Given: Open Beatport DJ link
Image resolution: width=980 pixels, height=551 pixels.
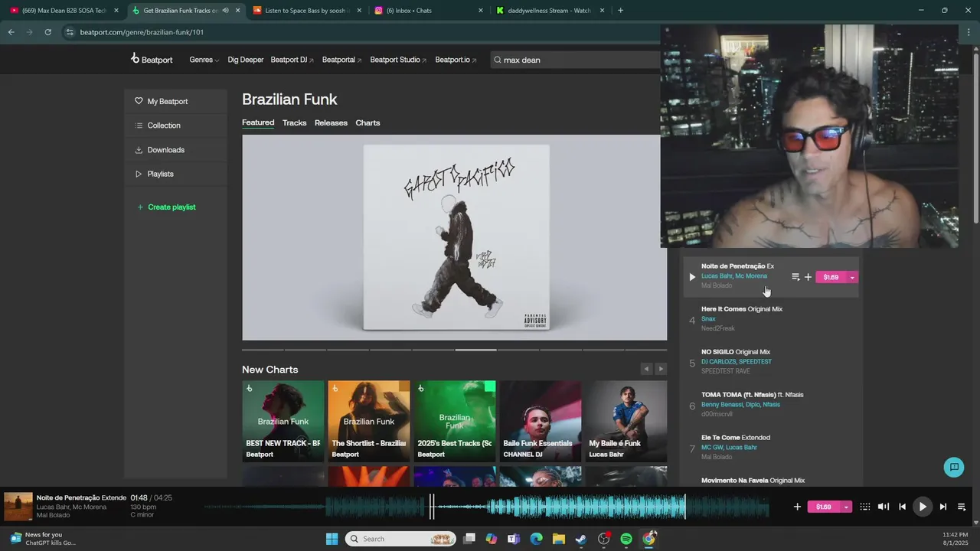Looking at the screenshot, I should click(x=292, y=60).
